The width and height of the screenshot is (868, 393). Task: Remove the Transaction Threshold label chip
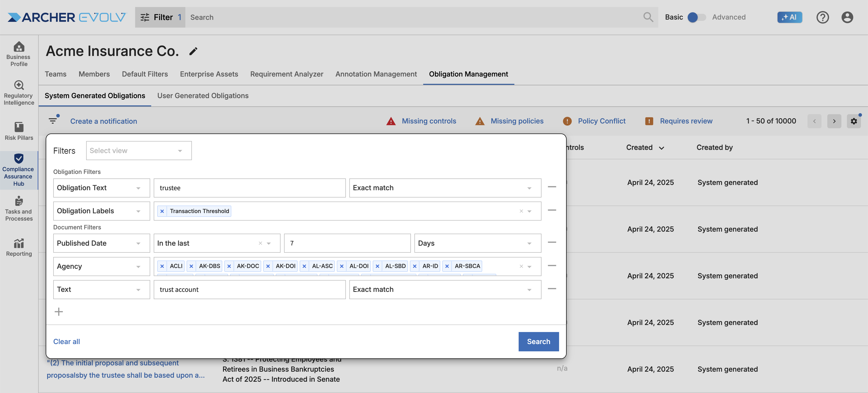[162, 211]
